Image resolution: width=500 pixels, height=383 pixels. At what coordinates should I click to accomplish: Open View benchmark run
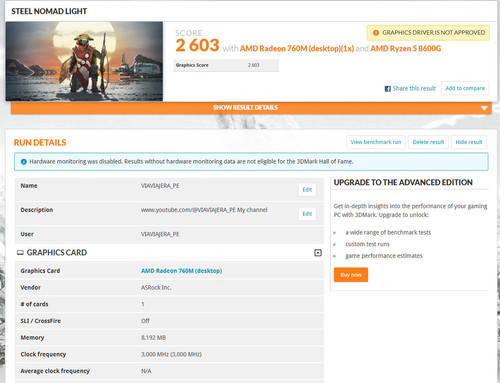pos(376,142)
